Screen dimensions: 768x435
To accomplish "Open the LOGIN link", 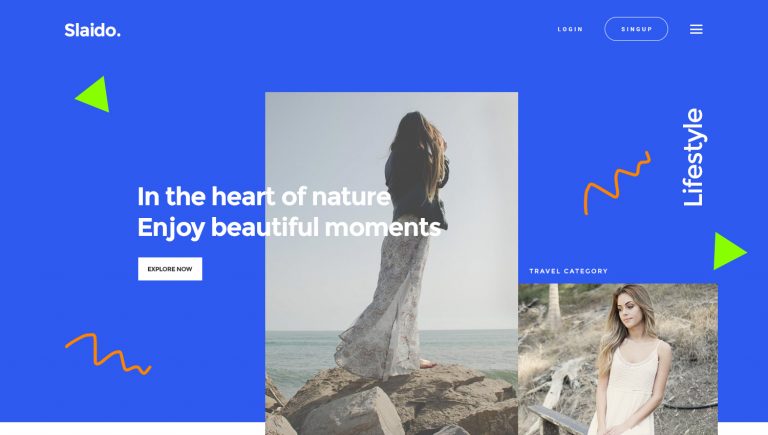I will (x=570, y=29).
